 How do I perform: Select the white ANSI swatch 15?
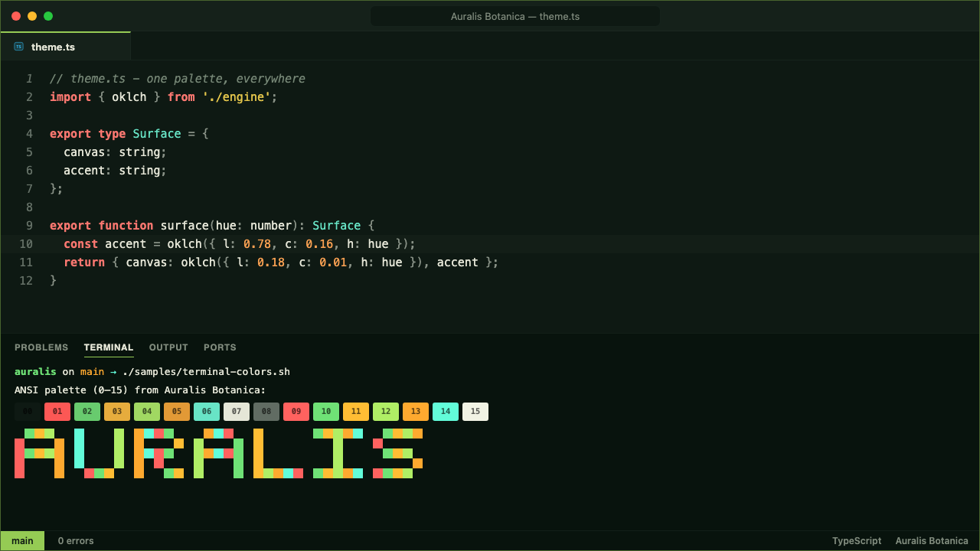(x=475, y=412)
